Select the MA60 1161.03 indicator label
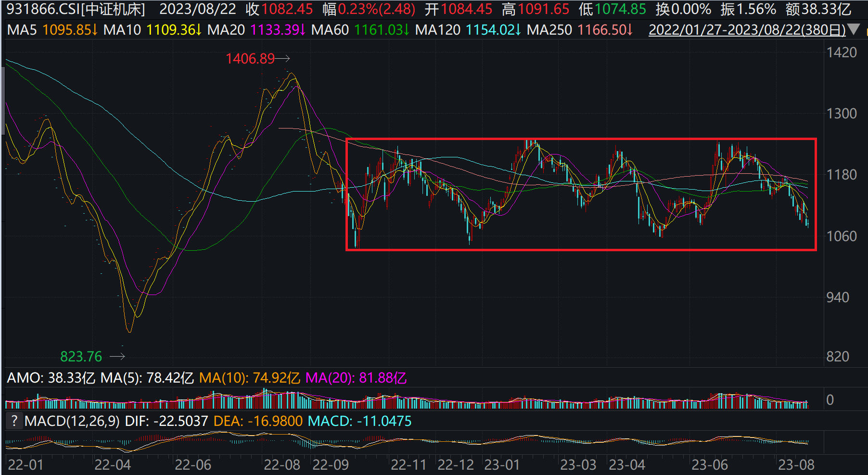The width and height of the screenshot is (868, 475). (360, 30)
